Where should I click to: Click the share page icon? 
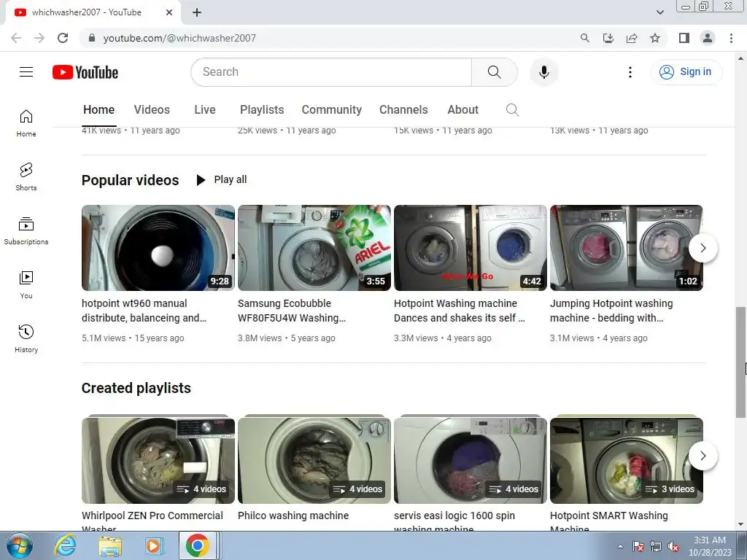632,38
